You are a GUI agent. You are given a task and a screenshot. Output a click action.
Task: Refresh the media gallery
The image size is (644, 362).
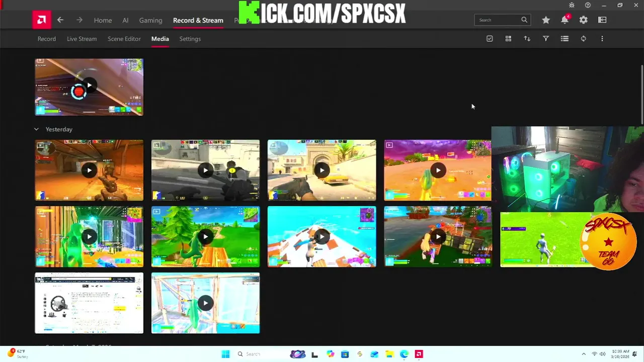(x=584, y=39)
